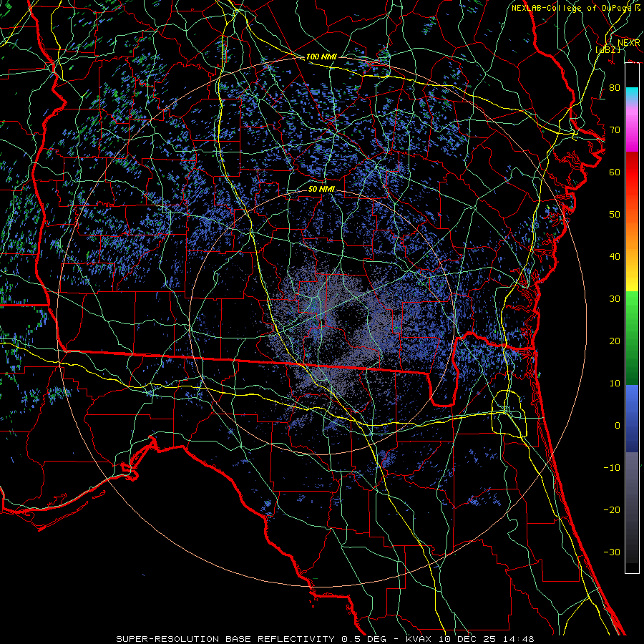
Task: Click the NEXR label above the color scale
Action: coord(629,43)
